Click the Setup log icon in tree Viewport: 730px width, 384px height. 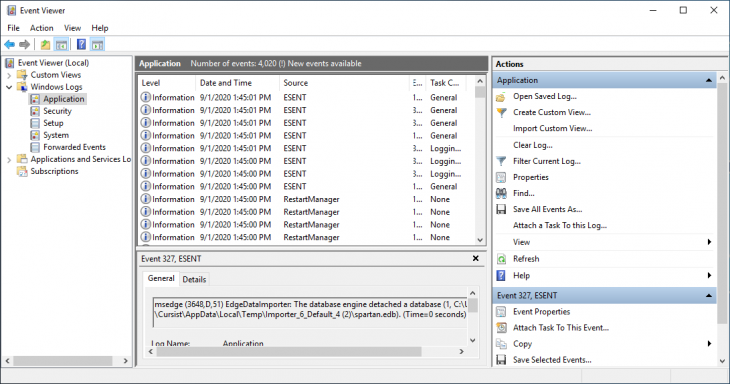(x=35, y=123)
